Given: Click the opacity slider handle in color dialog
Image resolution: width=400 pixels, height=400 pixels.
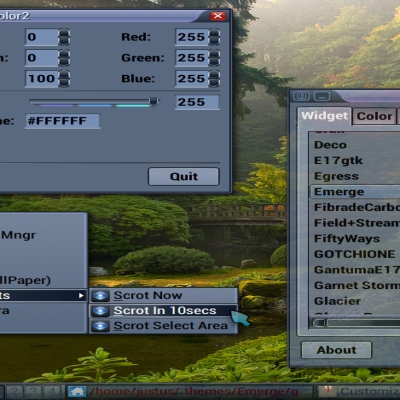Looking at the screenshot, I should pos(154,101).
